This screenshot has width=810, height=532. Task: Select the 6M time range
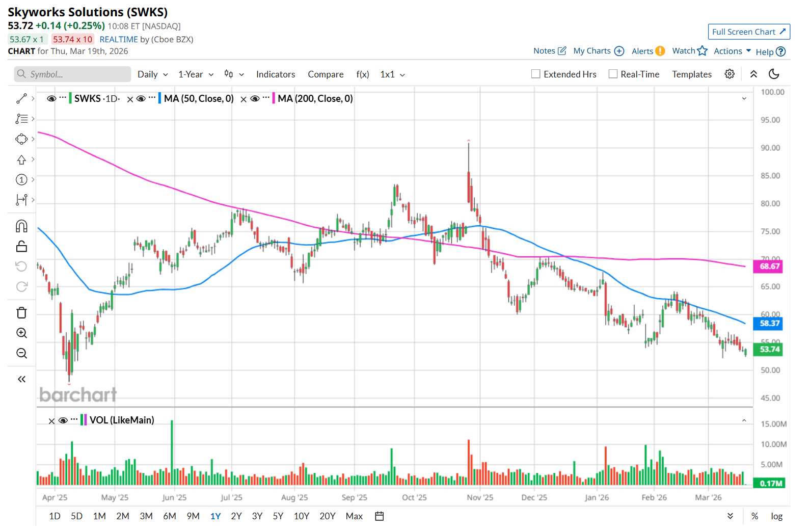(x=170, y=516)
